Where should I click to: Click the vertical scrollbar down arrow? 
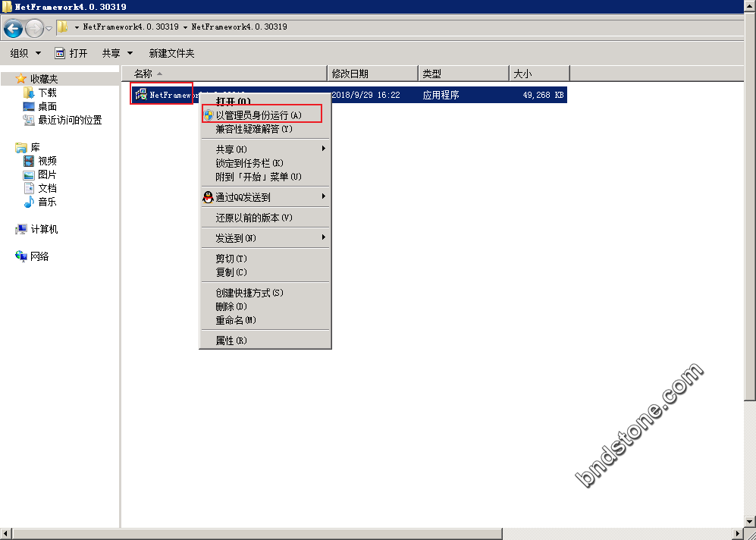pyautogui.click(x=750, y=522)
